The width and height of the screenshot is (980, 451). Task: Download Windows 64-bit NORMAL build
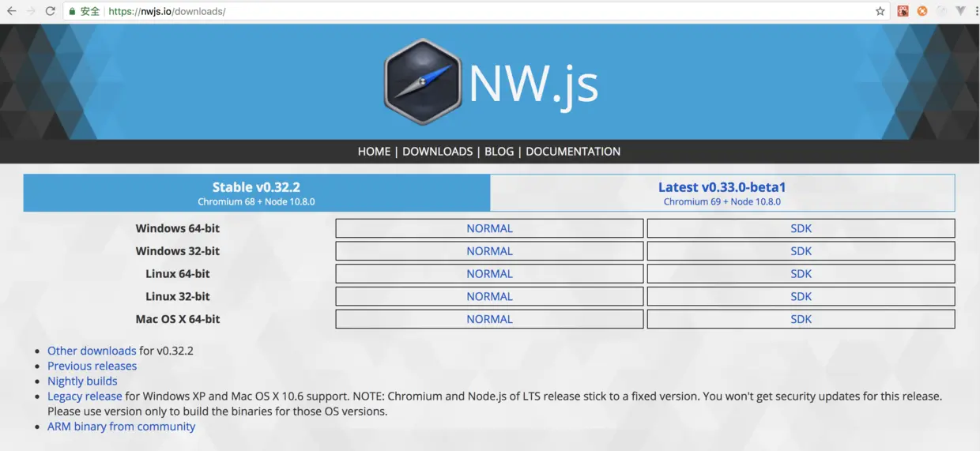click(489, 228)
